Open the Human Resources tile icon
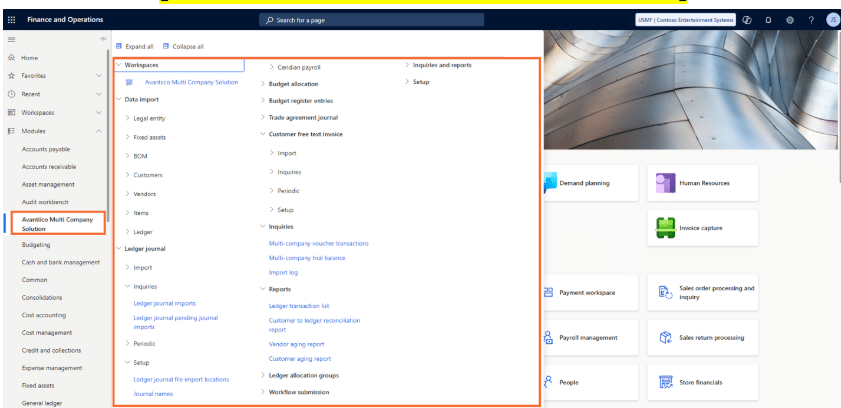Image resolution: width=841 pixels, height=408 pixels. coord(666,183)
